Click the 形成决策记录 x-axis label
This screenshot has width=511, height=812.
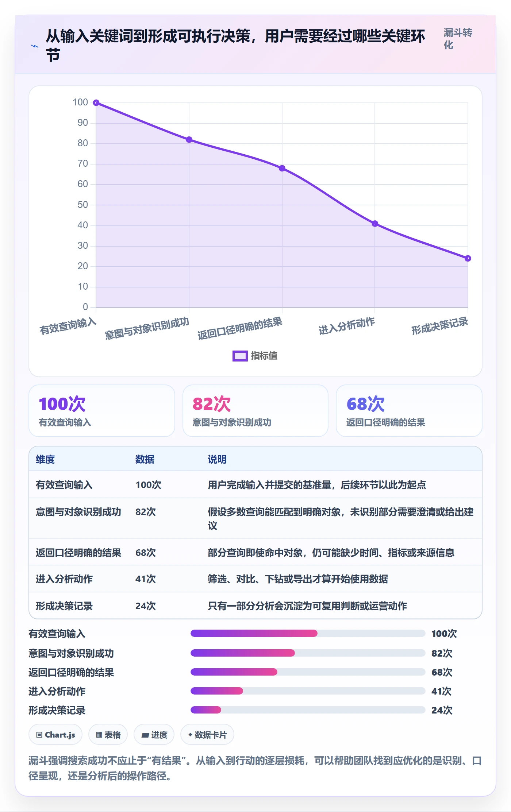(x=440, y=326)
